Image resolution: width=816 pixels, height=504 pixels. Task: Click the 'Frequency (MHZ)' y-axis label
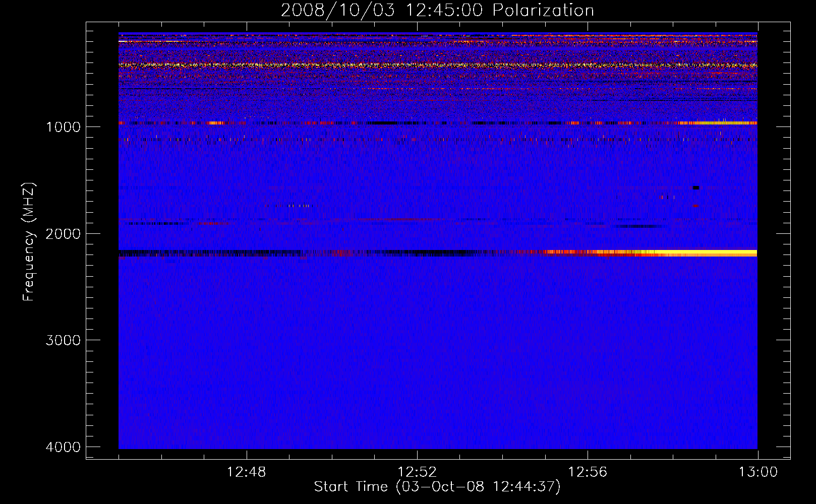click(29, 242)
